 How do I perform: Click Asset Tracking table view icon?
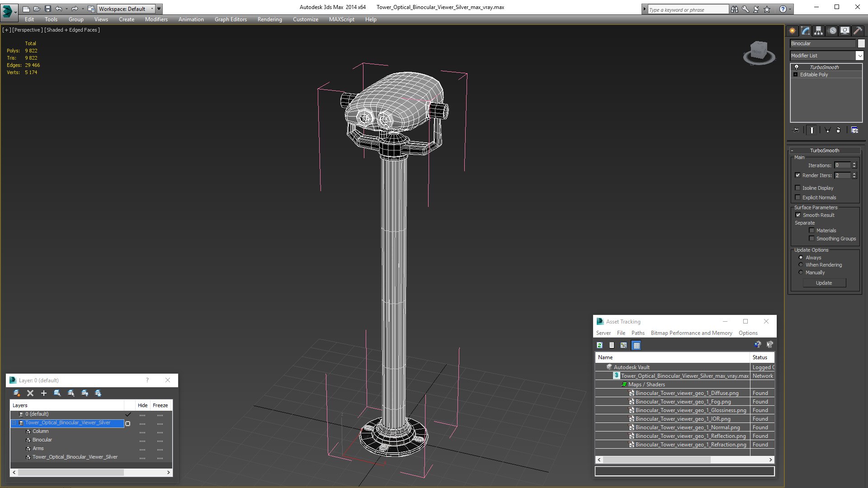(637, 345)
